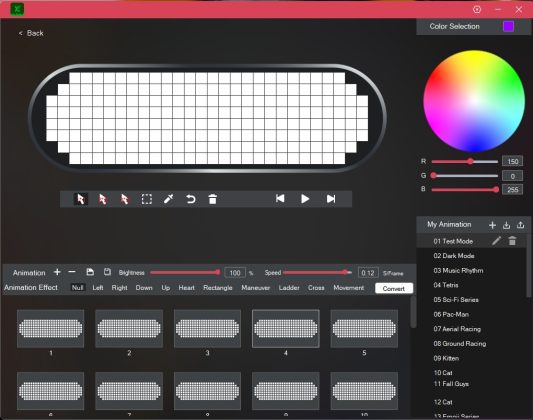
Task: Choose the Left animation effect
Action: point(98,287)
